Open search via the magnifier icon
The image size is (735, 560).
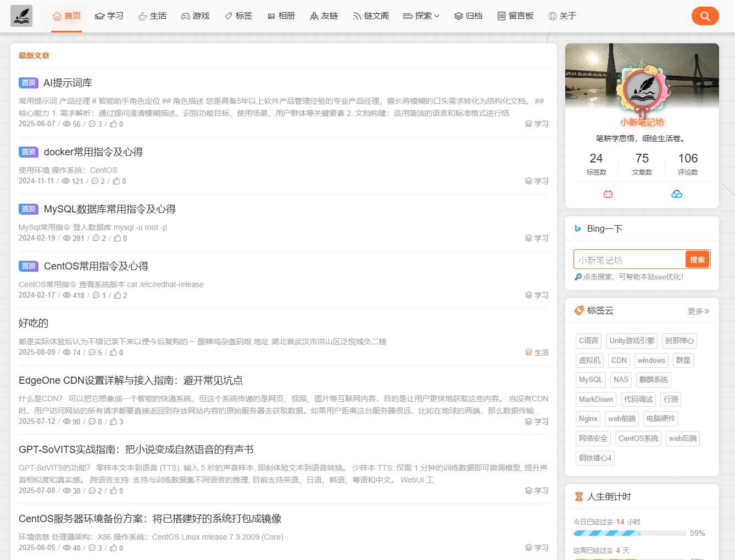coord(705,16)
